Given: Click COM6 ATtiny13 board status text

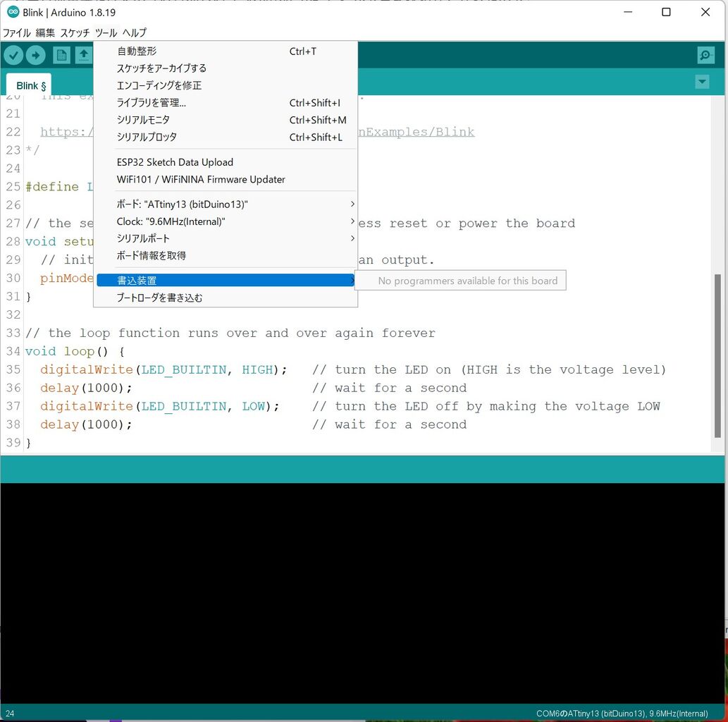Looking at the screenshot, I should click(x=622, y=713).
